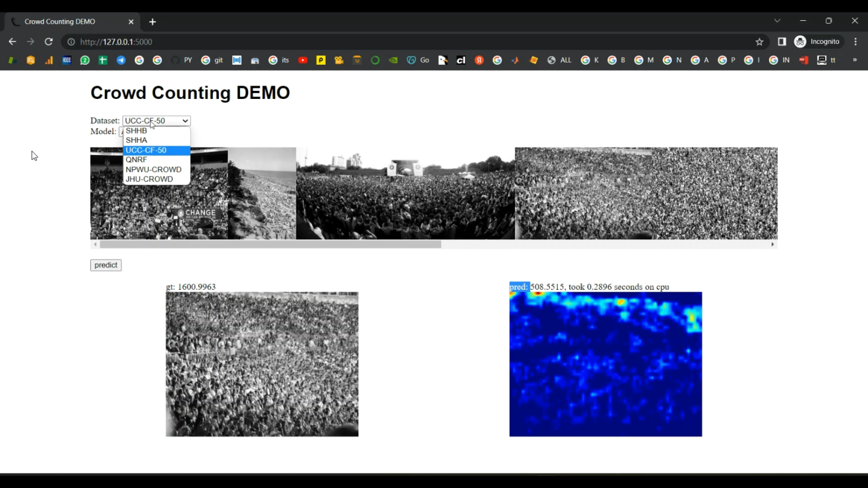Image resolution: width=868 pixels, height=488 pixels.
Task: Open the GitHub PY bookmark
Action: point(182,60)
